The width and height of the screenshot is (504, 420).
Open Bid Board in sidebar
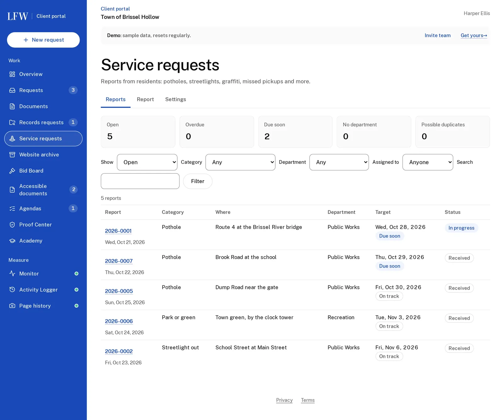click(43, 170)
